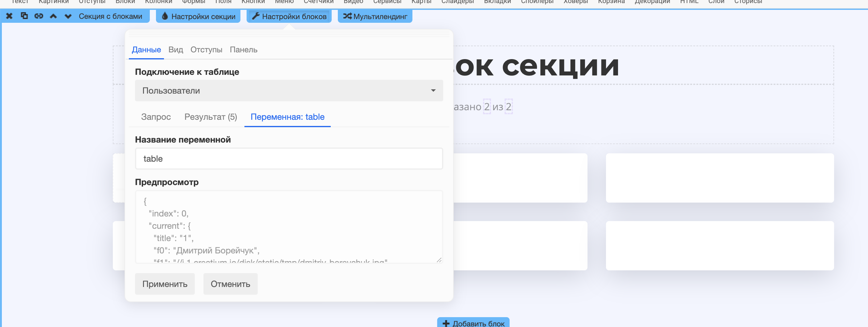Duplicate section using the copy icon

click(24, 16)
